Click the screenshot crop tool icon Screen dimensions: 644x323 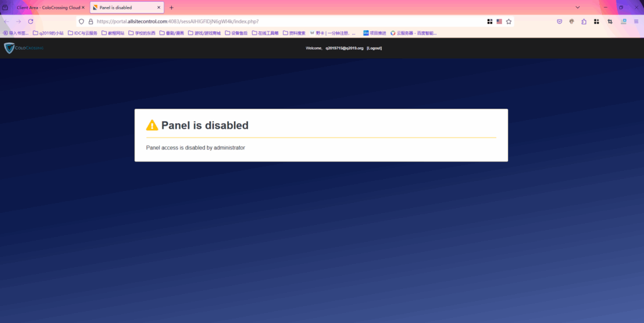(610, 21)
